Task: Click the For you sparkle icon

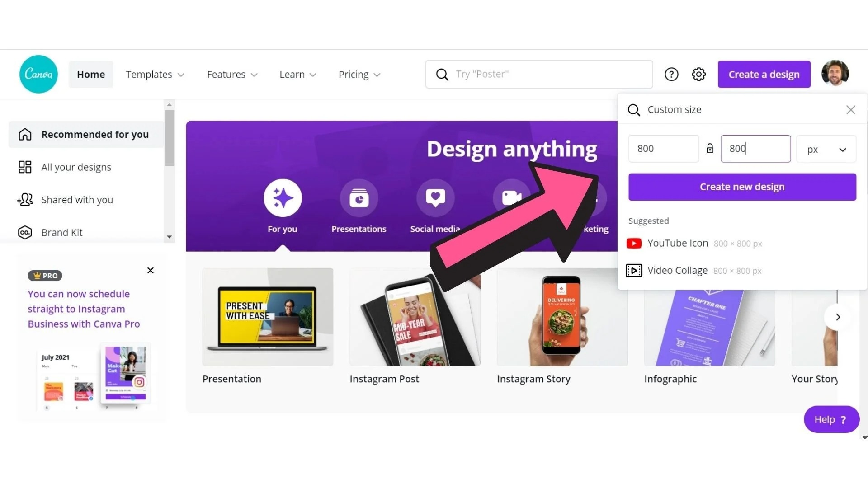Action: 282,197
